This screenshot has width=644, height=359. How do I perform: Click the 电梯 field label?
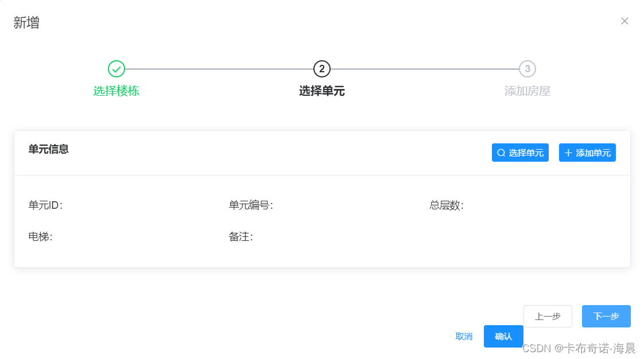40,236
